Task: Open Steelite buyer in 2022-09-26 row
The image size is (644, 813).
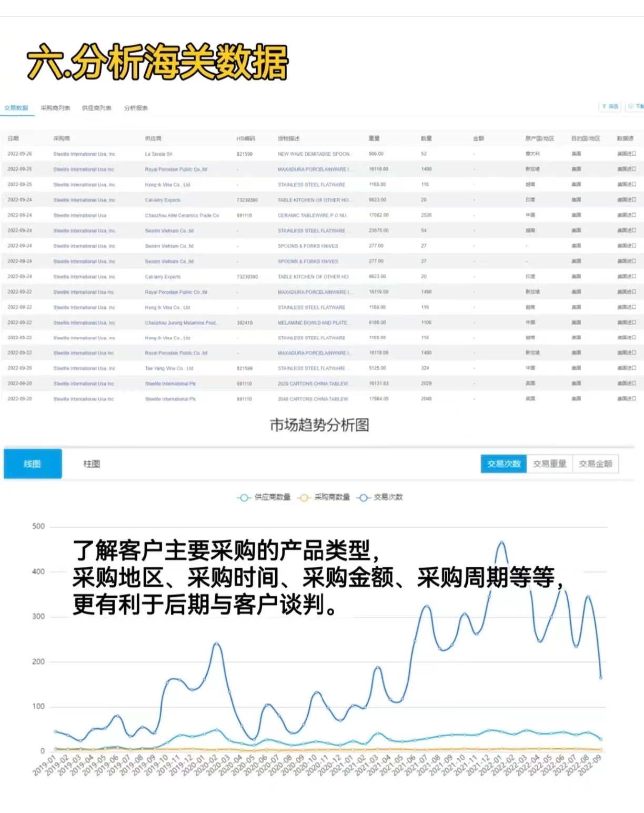Action: [x=84, y=154]
